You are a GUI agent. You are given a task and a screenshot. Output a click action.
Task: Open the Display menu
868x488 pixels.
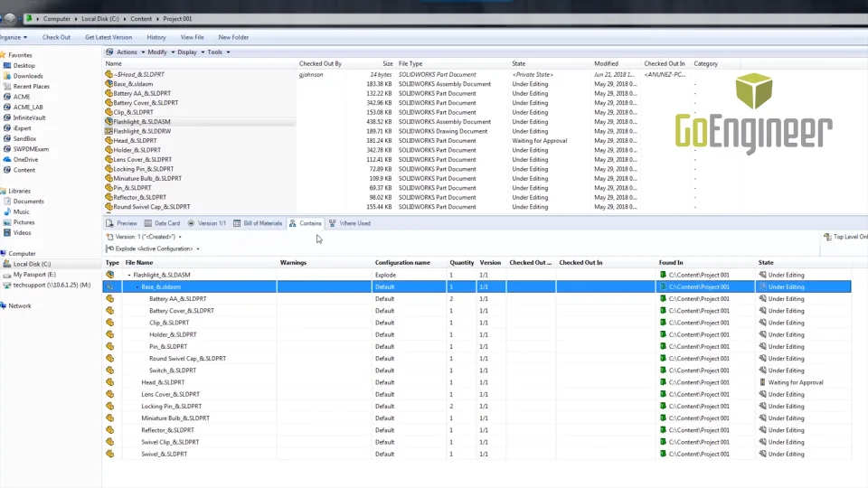click(189, 52)
